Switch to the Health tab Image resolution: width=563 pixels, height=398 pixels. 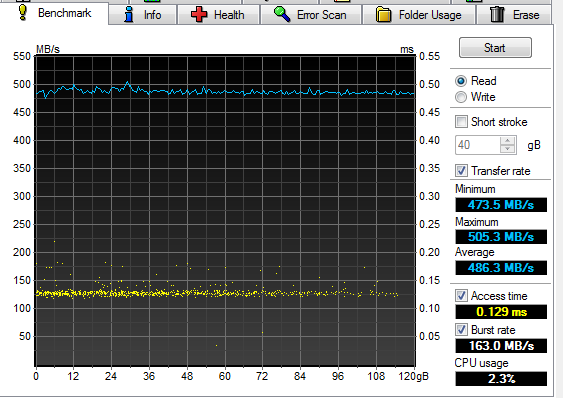coord(218,15)
